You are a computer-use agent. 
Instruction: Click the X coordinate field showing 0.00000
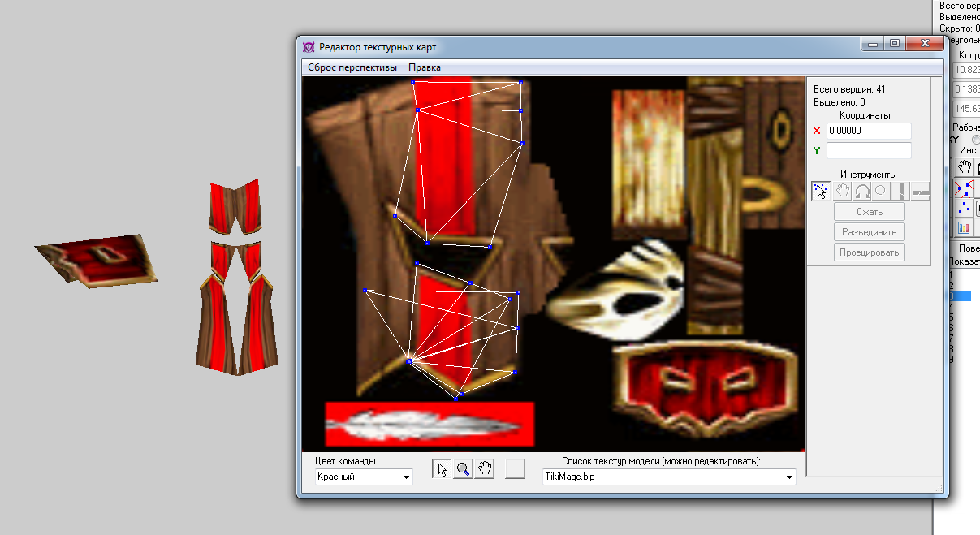point(869,131)
